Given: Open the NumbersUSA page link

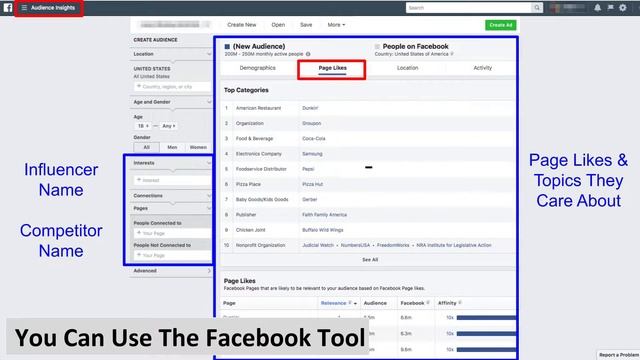Looking at the screenshot, I should [x=355, y=245].
